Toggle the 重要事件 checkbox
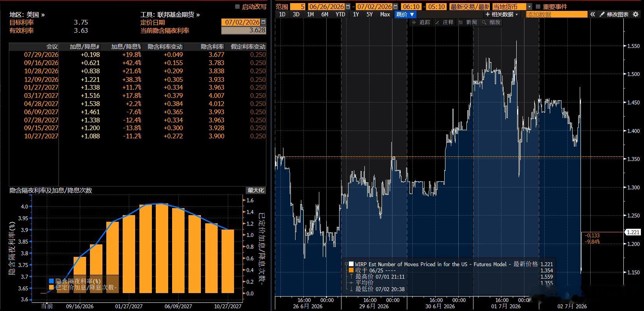Image resolution: width=644 pixels, height=311 pixels. point(538,7)
